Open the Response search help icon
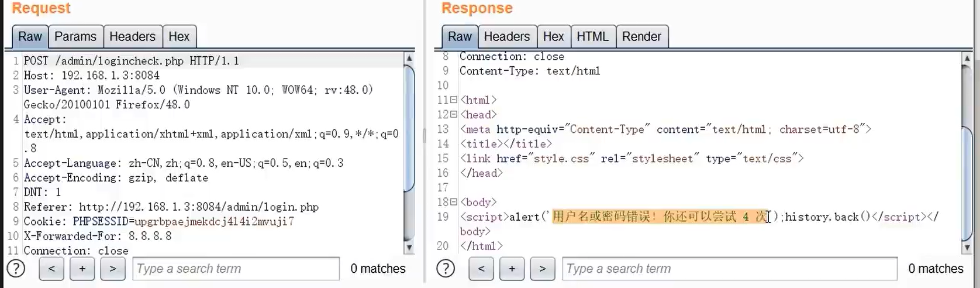 pos(446,269)
